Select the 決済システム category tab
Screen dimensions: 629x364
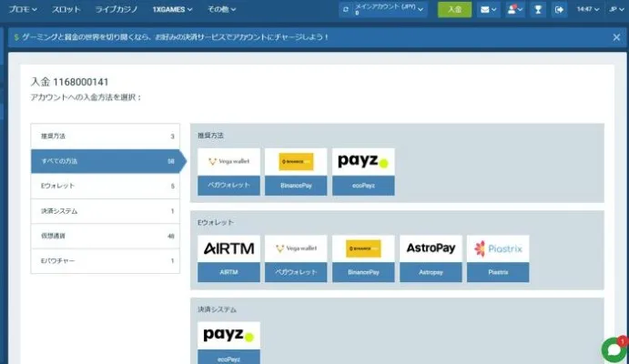pos(105,211)
